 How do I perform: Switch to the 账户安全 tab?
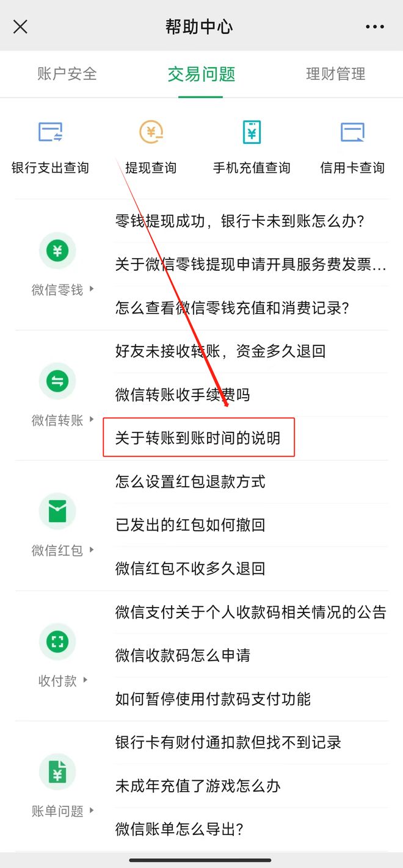tap(67, 74)
